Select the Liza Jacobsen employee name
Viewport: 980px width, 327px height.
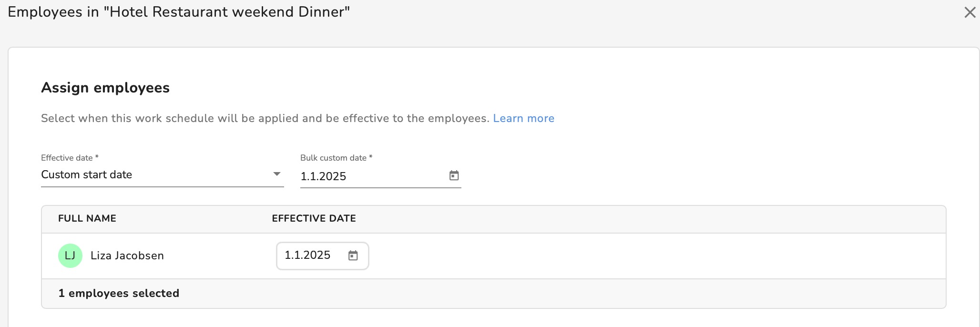tap(127, 255)
